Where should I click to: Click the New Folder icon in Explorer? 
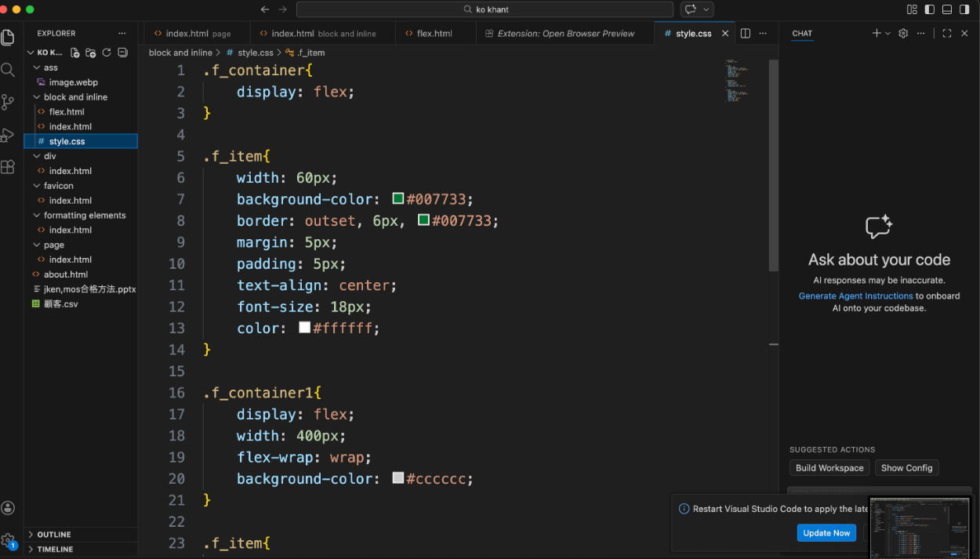pyautogui.click(x=91, y=53)
